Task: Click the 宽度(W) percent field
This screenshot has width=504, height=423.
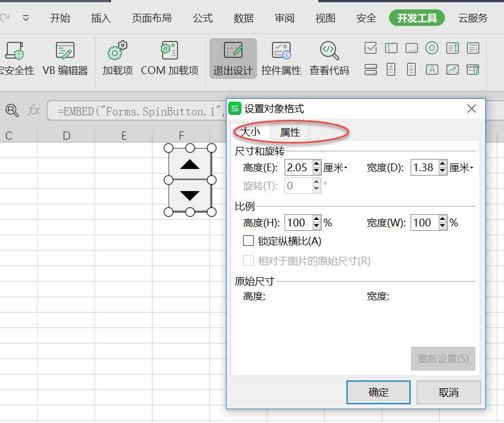Action: (424, 223)
